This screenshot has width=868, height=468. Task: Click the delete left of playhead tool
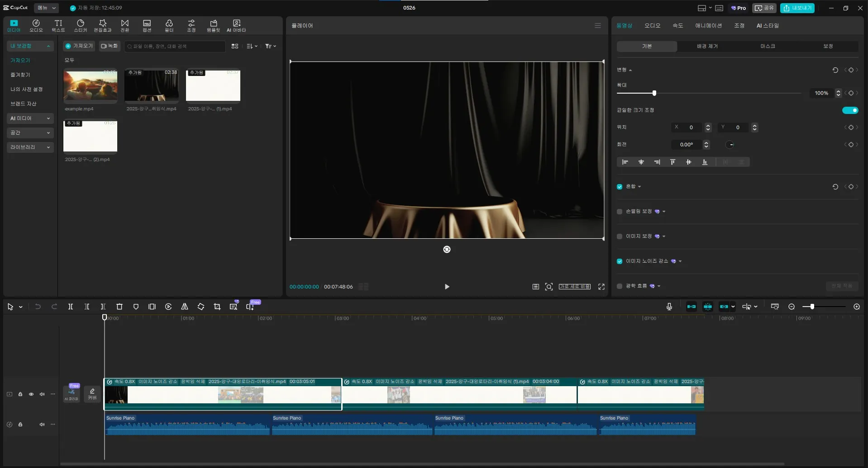pos(87,307)
